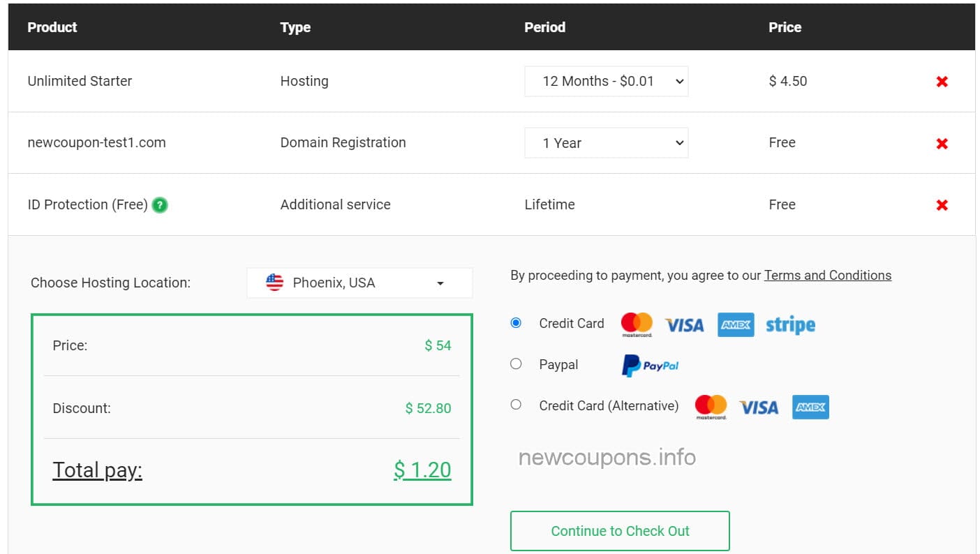Viewport: 980px width, 554px height.
Task: Click the Mastercard logo beside Credit Card
Action: 636,324
